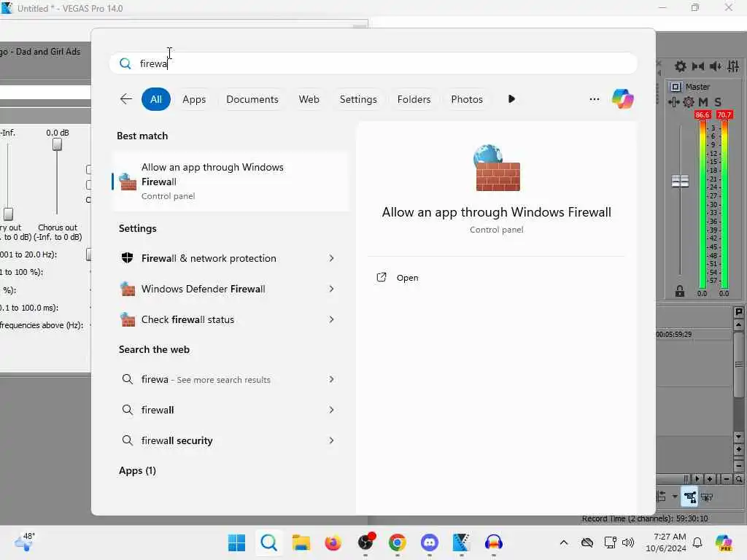Mute the Master bus with M
This screenshot has height=560, width=747.
703,102
